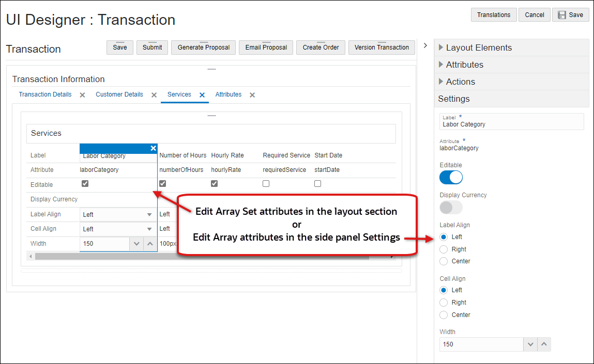
Task: Select Center for Cell Align in Settings
Action: [444, 314]
